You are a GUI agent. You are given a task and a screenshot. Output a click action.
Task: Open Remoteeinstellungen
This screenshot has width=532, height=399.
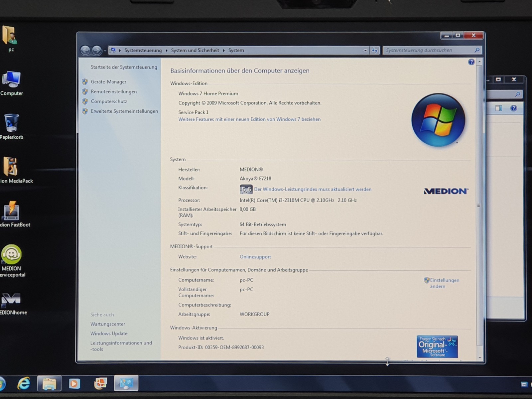pyautogui.click(x=114, y=91)
